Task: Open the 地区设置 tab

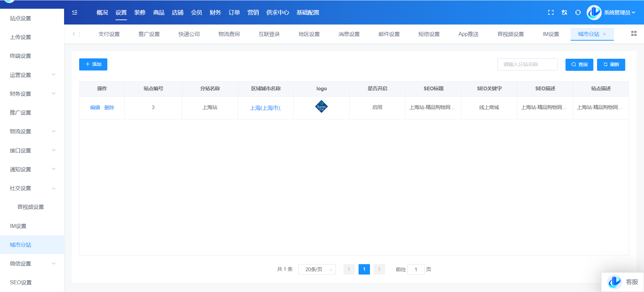Action: point(309,34)
